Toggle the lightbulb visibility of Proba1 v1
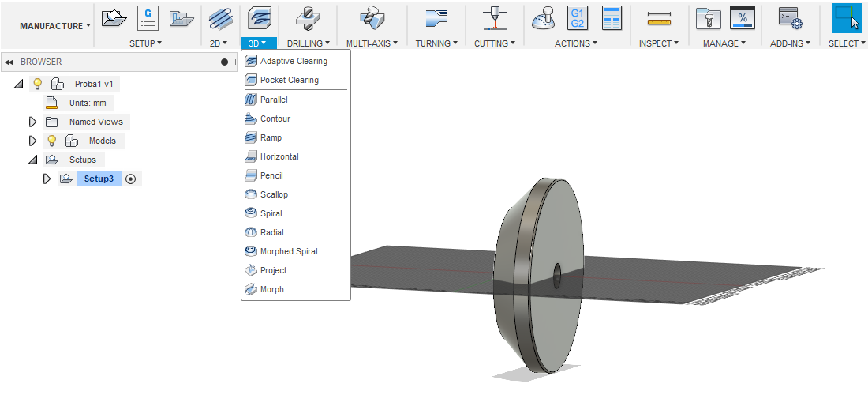868x395 pixels. [37, 84]
